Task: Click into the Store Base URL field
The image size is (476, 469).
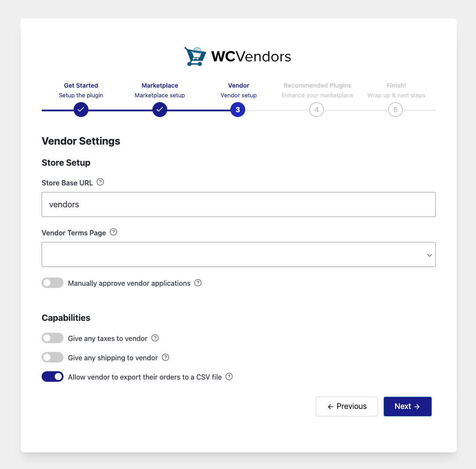Action: 239,205
